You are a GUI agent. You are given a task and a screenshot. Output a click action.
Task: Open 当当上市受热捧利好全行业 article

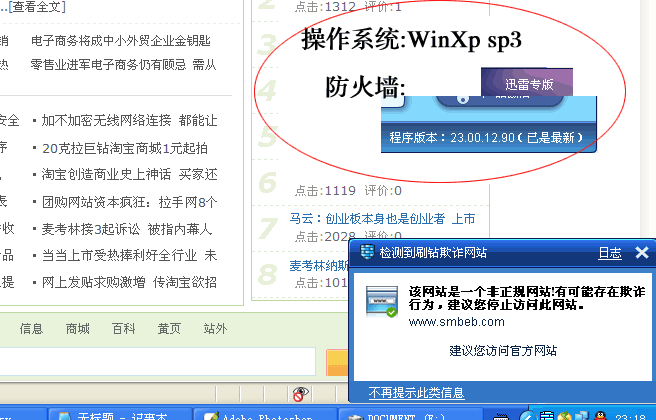pyautogui.click(x=119, y=255)
